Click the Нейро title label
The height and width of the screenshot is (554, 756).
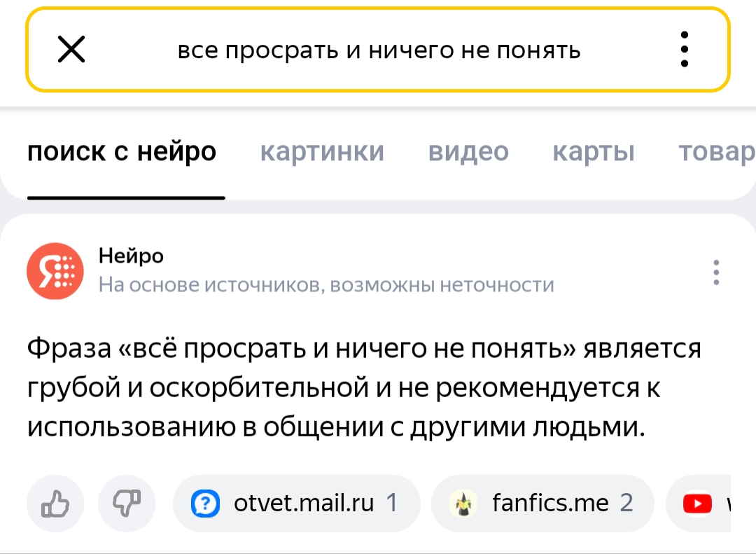pyautogui.click(x=131, y=256)
